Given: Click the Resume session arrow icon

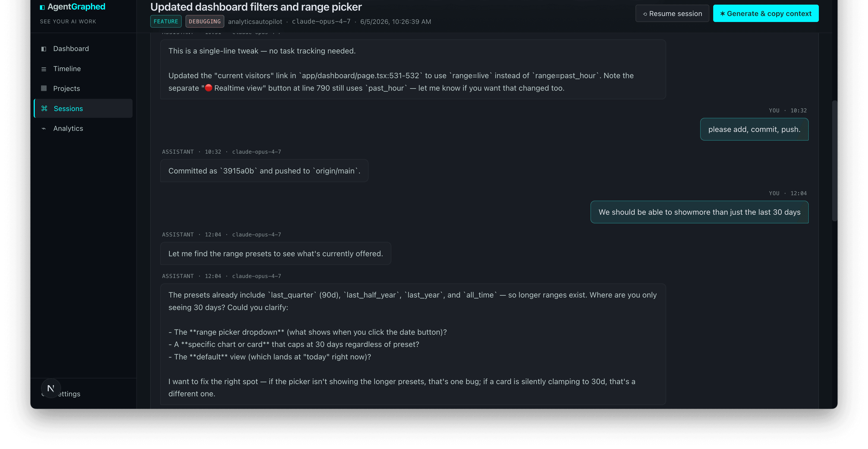Looking at the screenshot, I should [x=645, y=14].
